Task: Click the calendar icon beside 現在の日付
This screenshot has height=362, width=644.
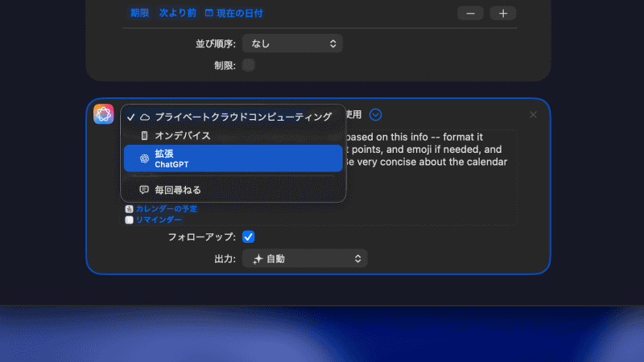Action: point(209,13)
